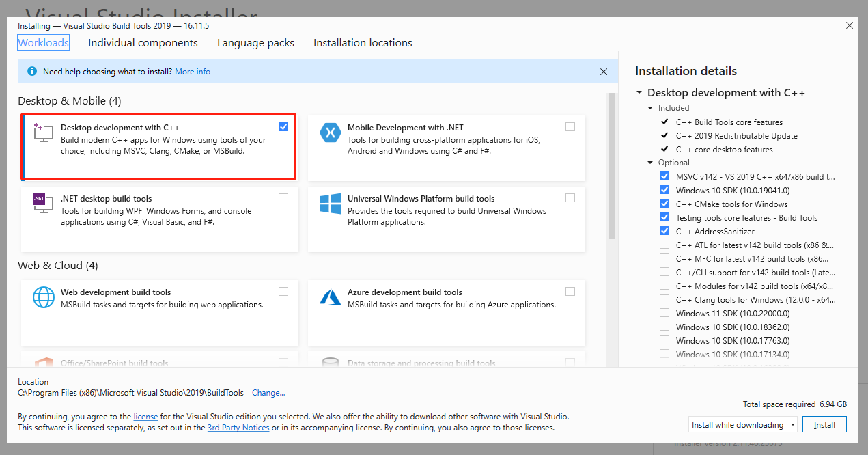Image resolution: width=868 pixels, height=455 pixels.
Task: Collapse Desktop development with C++ details
Action: coord(639,93)
